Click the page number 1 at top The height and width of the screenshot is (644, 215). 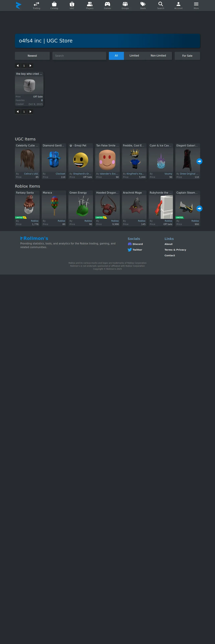point(24,66)
